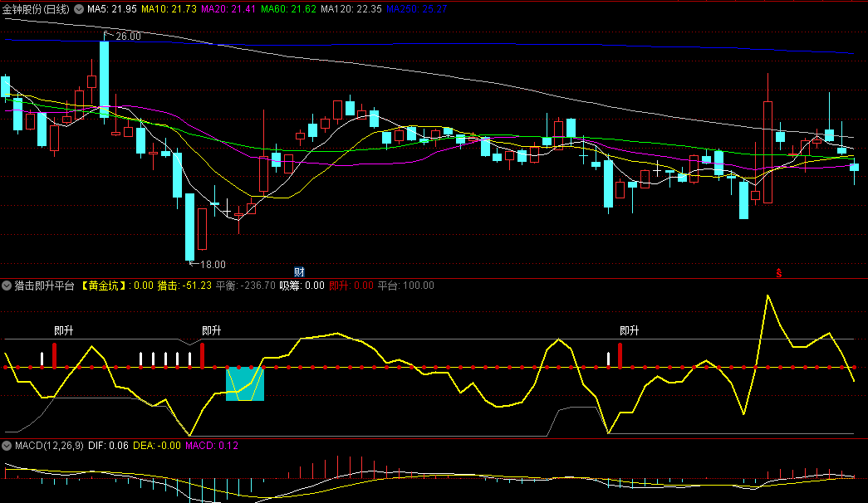Click the DIF: 0.06 value
The image size is (868, 503).
click(x=108, y=446)
